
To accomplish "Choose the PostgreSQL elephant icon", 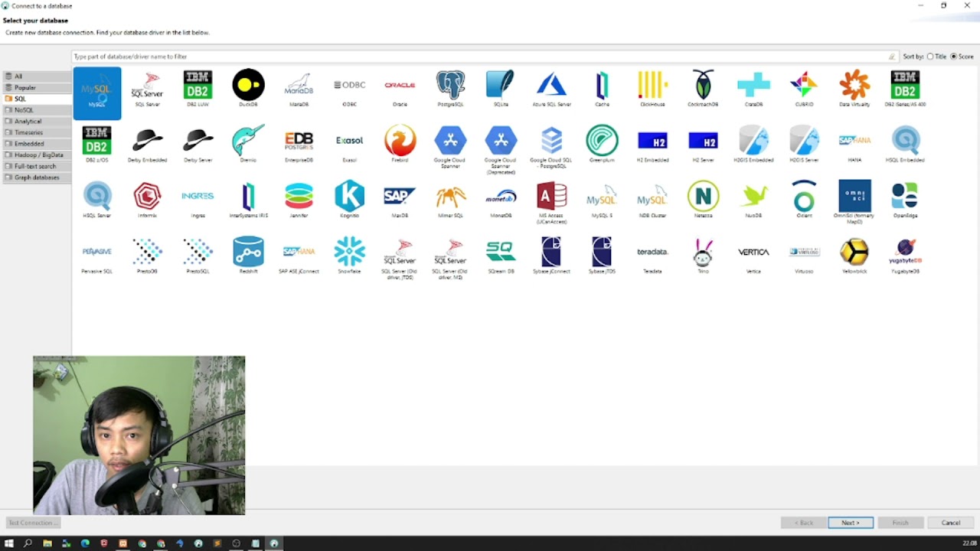I will pyautogui.click(x=450, y=88).
